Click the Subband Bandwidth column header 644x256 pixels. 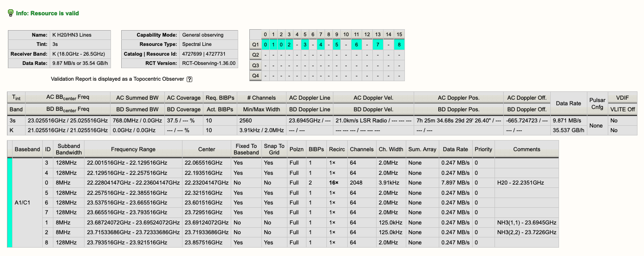[69, 149]
